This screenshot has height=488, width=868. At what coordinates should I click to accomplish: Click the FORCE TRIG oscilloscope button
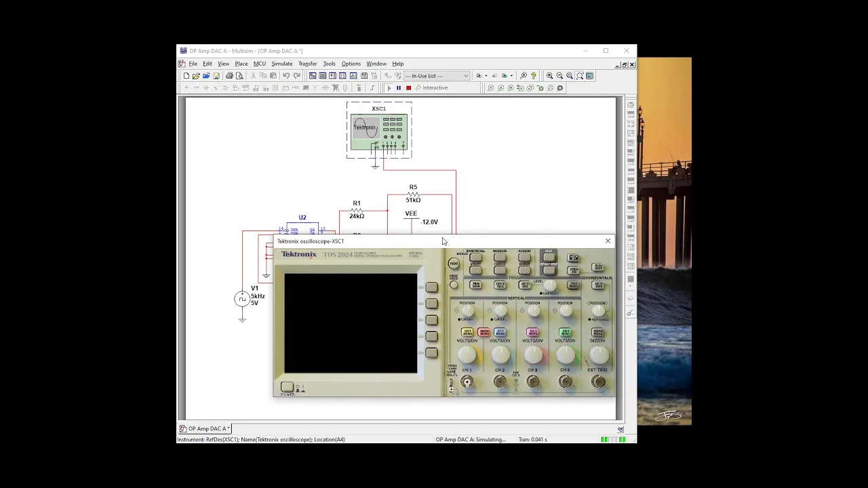point(500,285)
